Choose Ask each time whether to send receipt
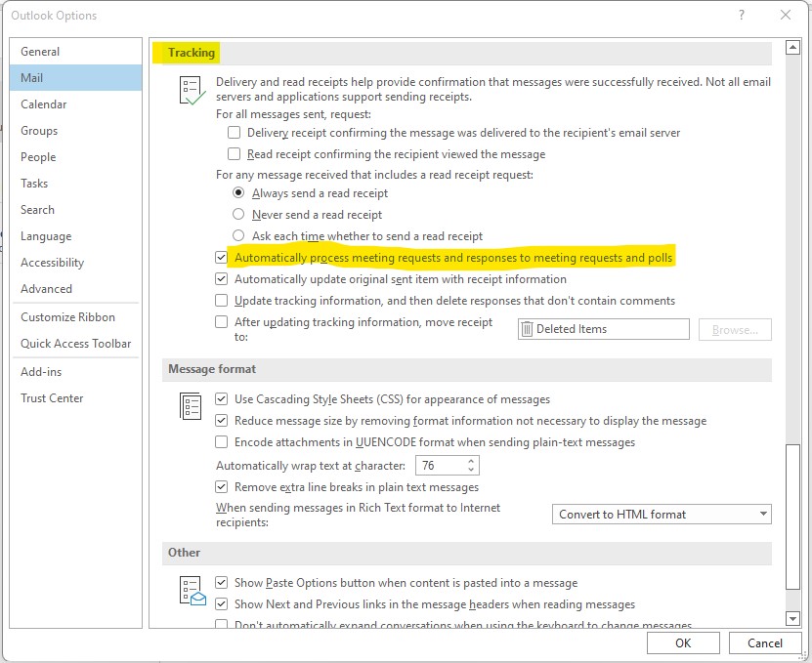 pos(237,235)
